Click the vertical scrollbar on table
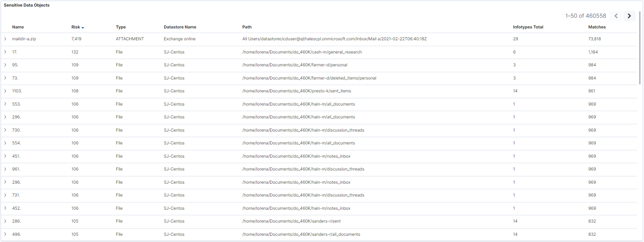 click(x=640, y=49)
